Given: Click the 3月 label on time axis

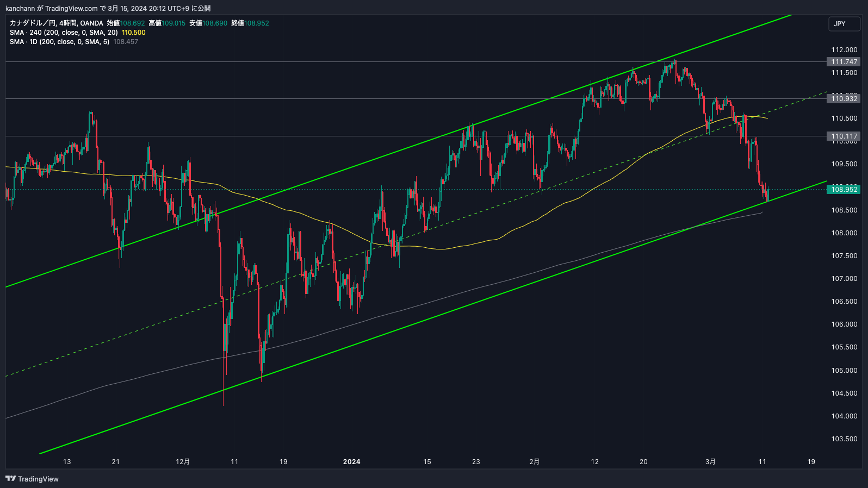Looking at the screenshot, I should pos(710,462).
